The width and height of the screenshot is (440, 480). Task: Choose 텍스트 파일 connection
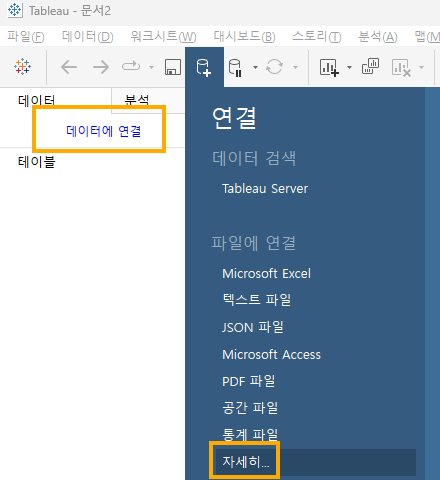[x=257, y=300]
